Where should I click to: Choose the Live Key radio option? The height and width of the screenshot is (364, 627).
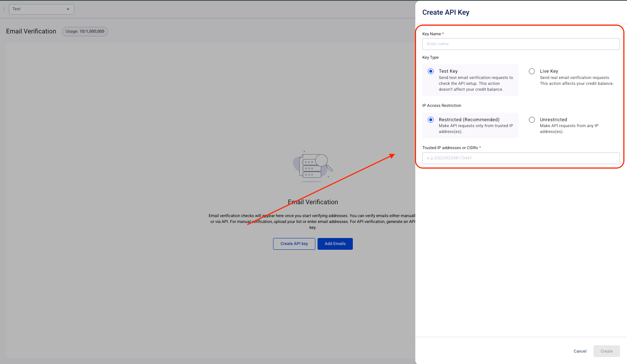pyautogui.click(x=532, y=71)
